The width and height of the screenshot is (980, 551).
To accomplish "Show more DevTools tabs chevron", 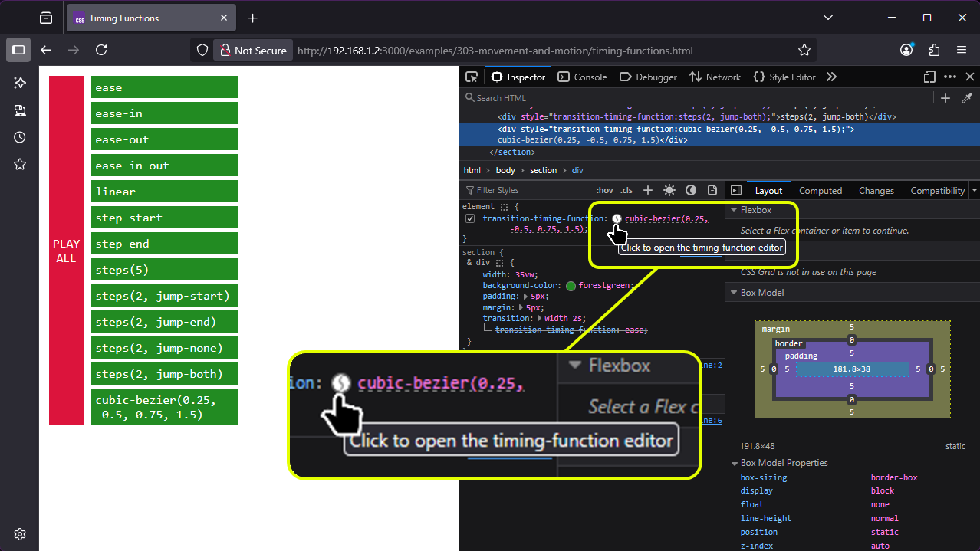I will tap(831, 77).
